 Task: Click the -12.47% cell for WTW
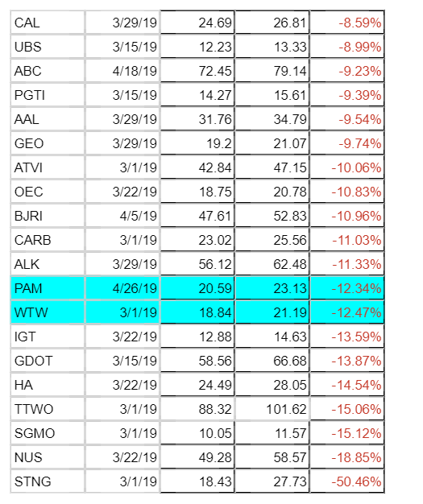[347, 312]
